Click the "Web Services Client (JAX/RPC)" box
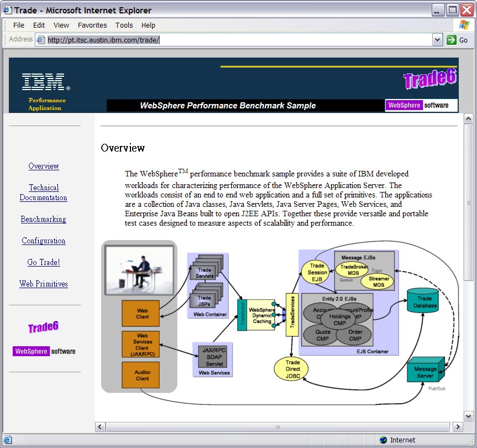The width and height of the screenshot is (477, 448). click(x=140, y=344)
